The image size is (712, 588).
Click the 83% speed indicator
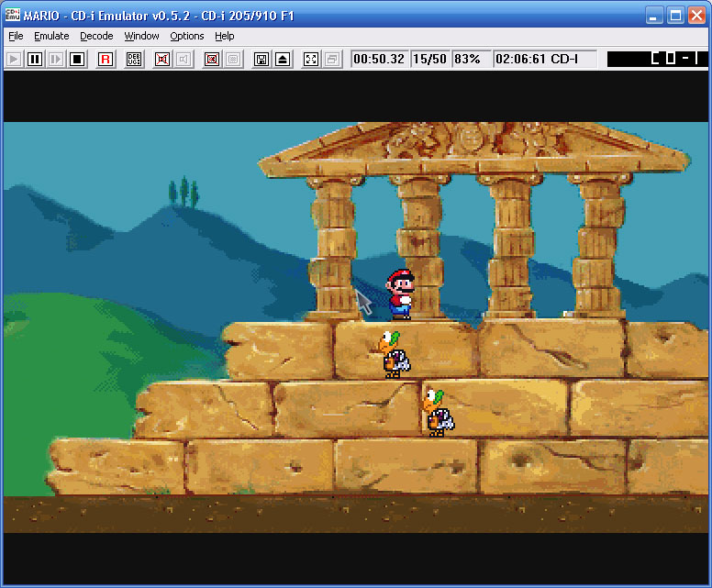pos(472,59)
